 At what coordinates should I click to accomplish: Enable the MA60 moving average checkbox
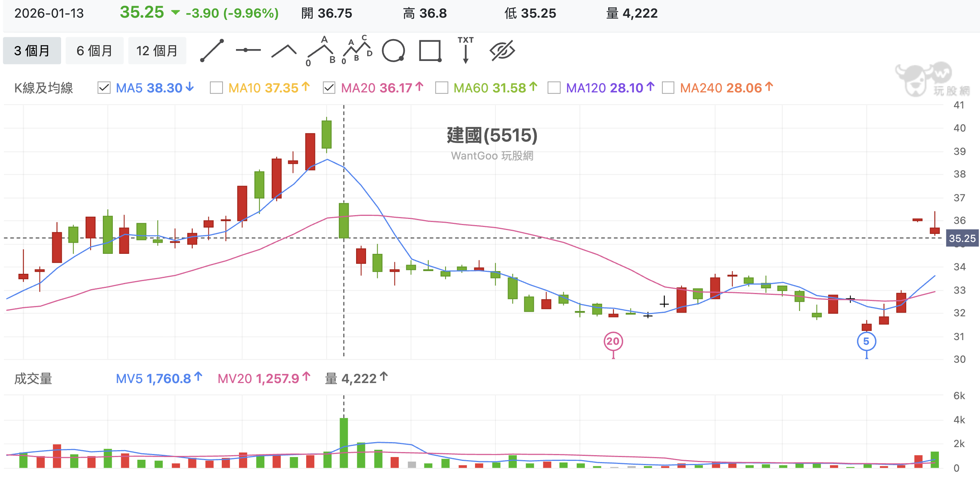coord(442,88)
